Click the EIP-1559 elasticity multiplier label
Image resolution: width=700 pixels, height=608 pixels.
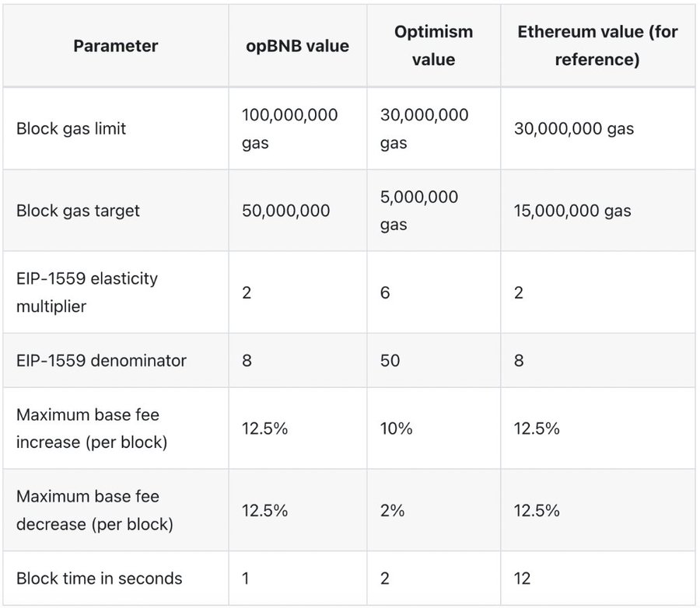(87, 292)
